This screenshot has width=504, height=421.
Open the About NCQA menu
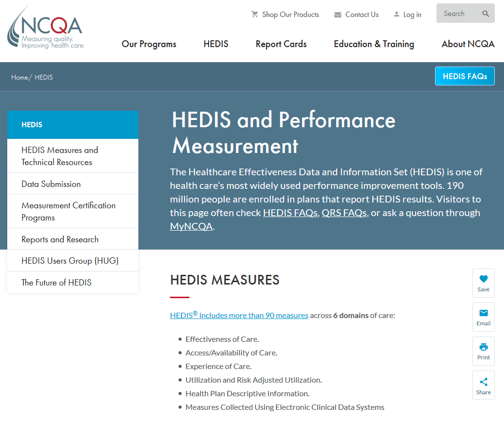coord(468,44)
